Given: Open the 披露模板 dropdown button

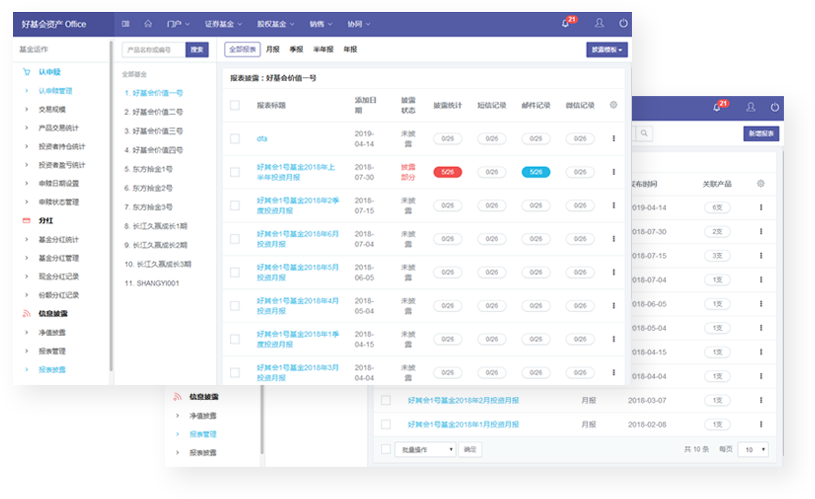Looking at the screenshot, I should point(607,49).
